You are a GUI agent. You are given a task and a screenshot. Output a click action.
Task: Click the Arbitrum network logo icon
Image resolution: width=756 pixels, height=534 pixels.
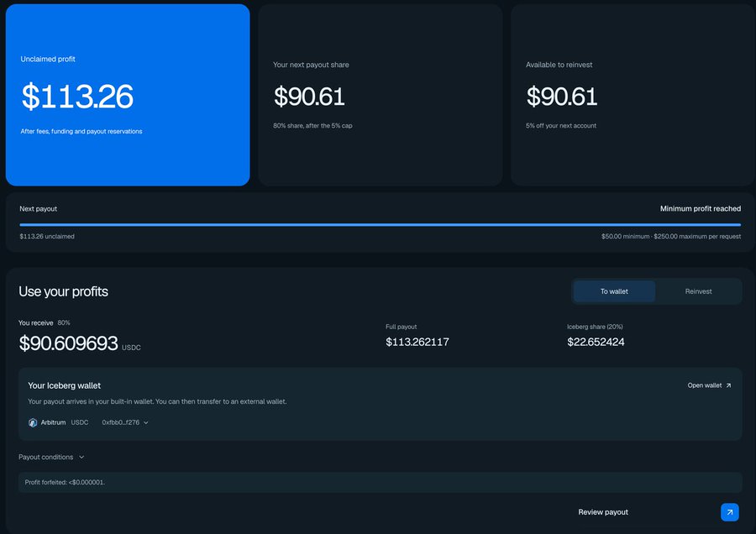33,422
